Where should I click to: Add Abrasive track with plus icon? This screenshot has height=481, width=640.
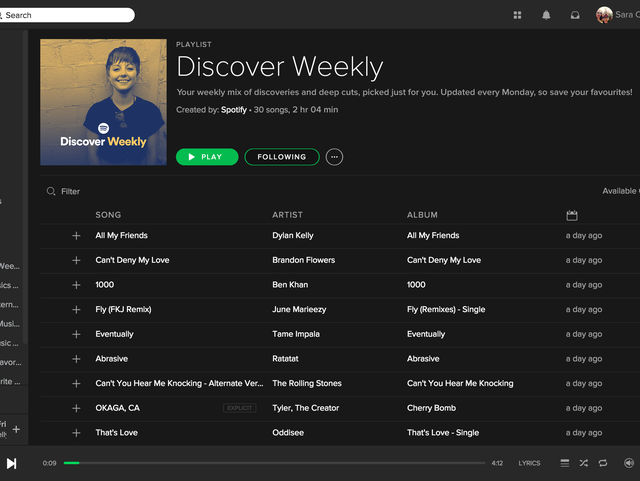click(x=76, y=359)
